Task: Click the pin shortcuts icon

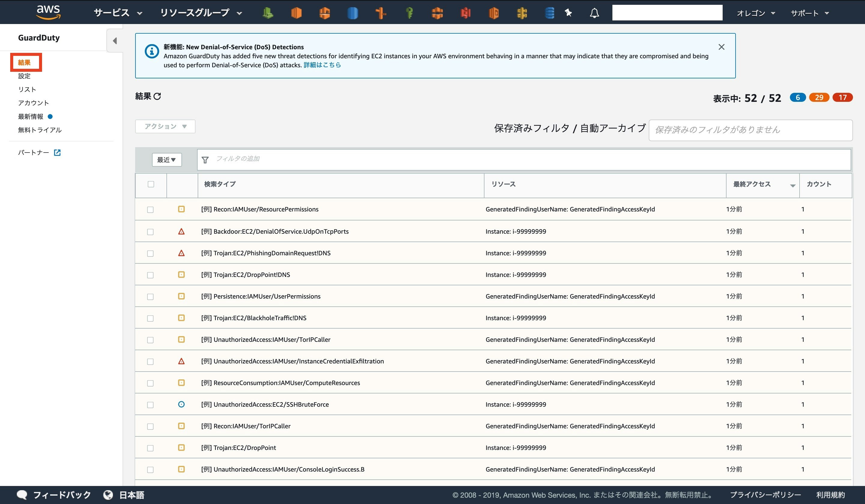Action: point(569,13)
